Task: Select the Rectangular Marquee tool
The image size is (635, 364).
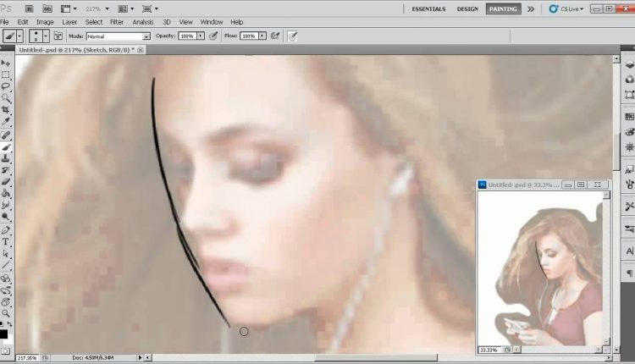Action: point(6,74)
